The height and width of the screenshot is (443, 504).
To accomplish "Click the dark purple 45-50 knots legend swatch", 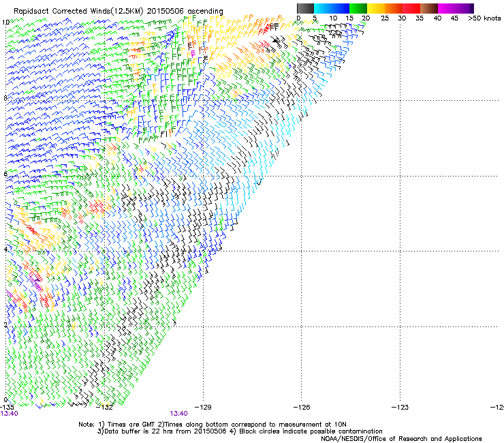I will [464, 8].
